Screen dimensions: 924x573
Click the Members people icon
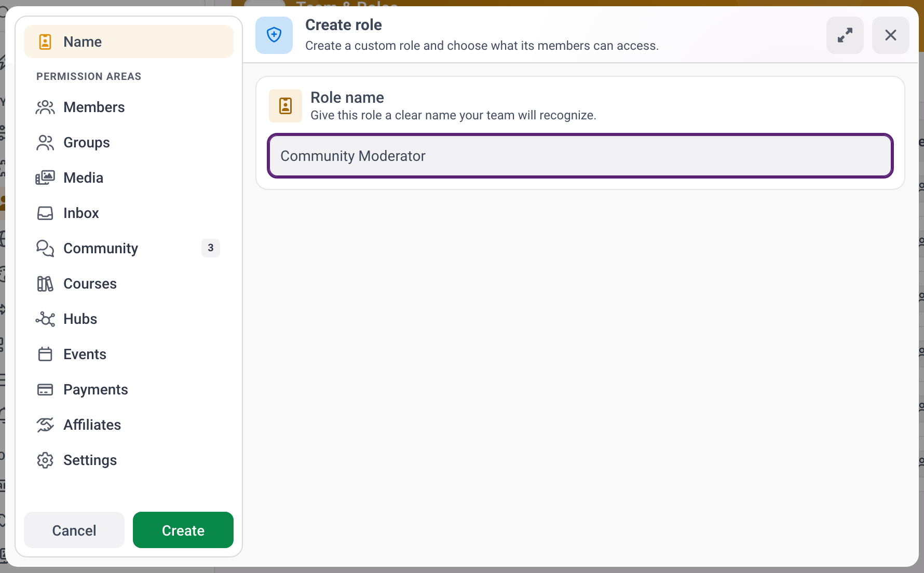tap(45, 107)
